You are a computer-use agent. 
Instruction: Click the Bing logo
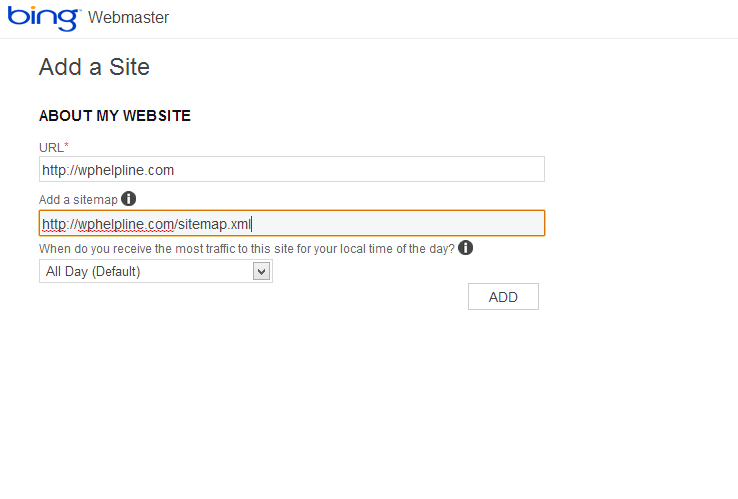click(43, 18)
